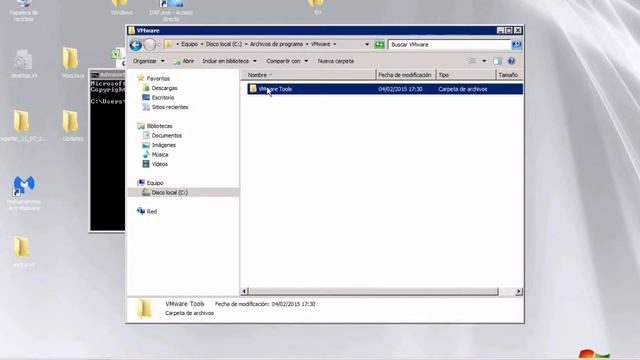Open the Compartir con menu
The image size is (640, 360).
pos(287,61)
